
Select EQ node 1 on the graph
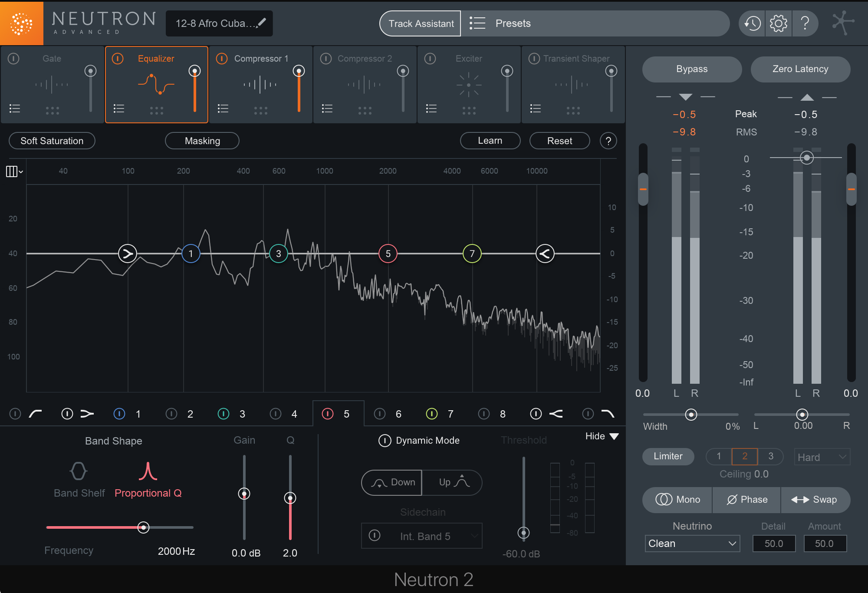point(191,254)
